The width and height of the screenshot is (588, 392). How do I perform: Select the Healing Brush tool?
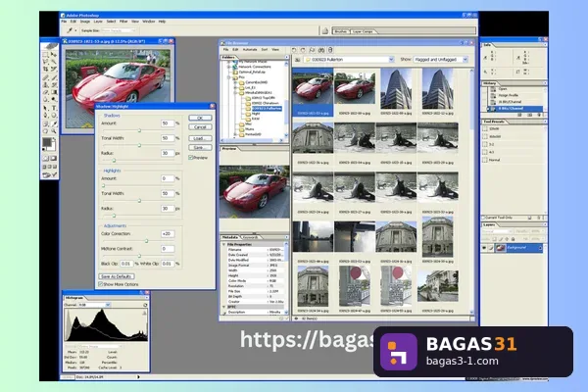[x=45, y=77]
